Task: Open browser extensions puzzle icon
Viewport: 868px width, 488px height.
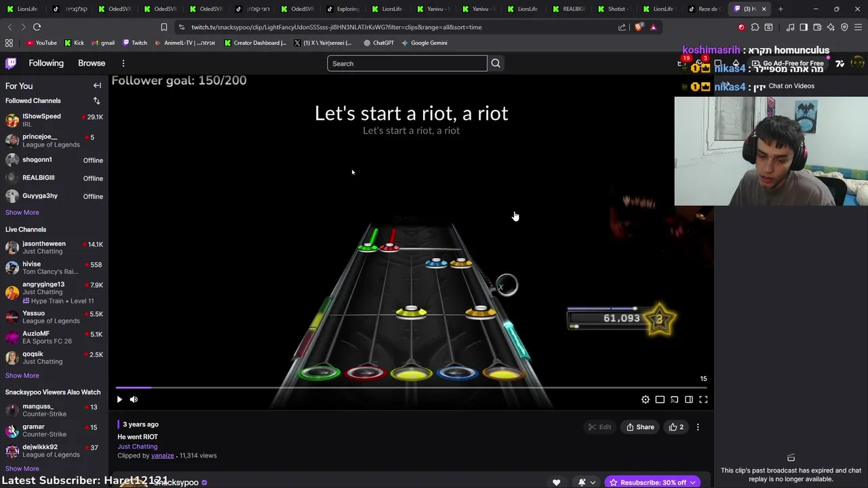Action: [755, 27]
